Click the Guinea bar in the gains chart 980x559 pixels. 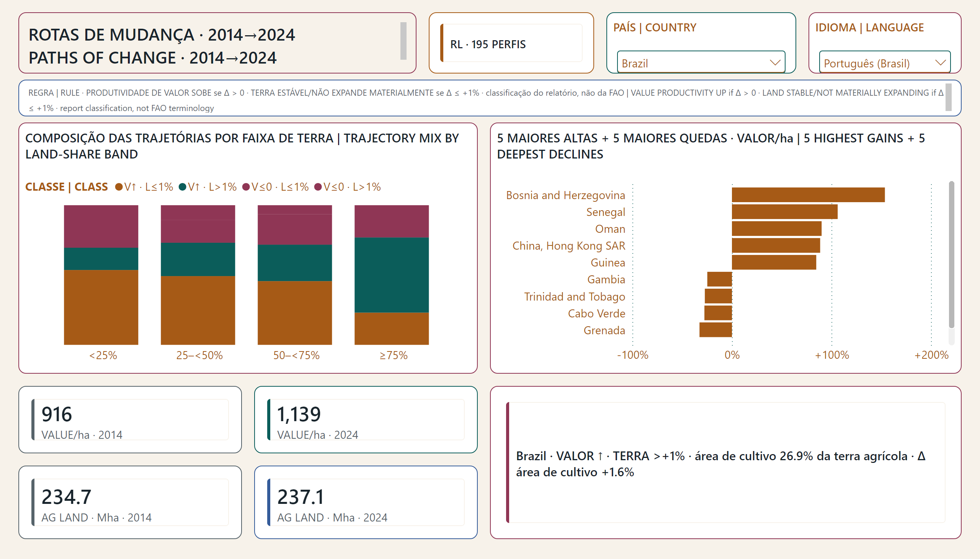(774, 262)
